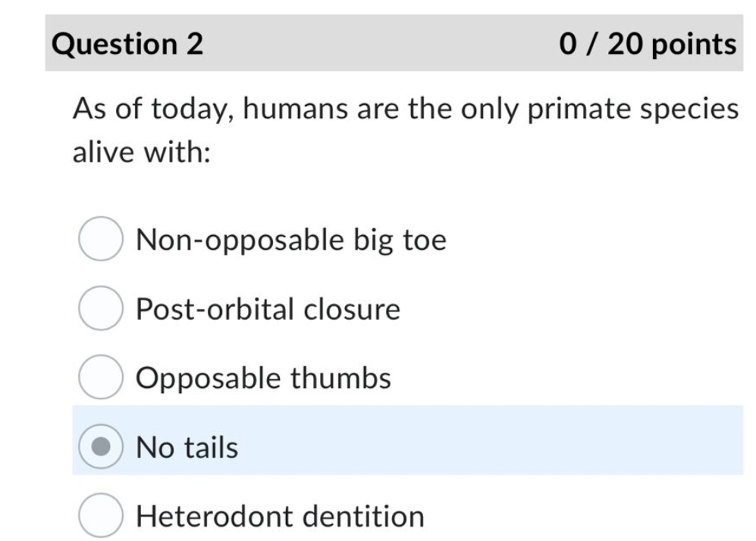The image size is (756, 541).
Task: Click the No tails answer text
Action: pos(186,447)
